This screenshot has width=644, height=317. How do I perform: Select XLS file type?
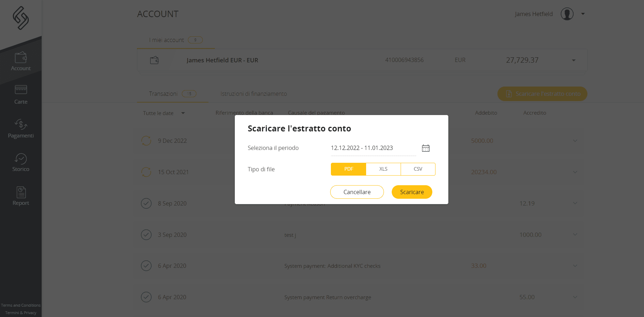point(383,169)
